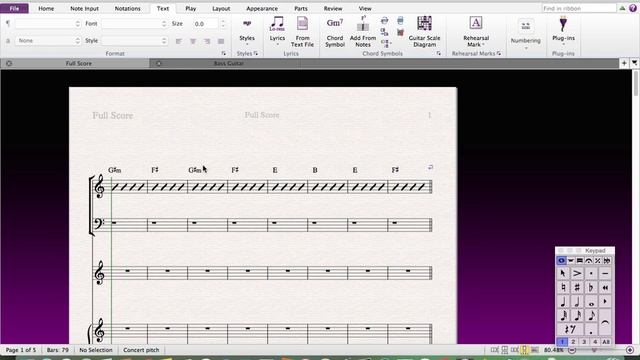The image size is (640, 360).
Task: Select voice 2 on the Keypad
Action: [573, 342]
